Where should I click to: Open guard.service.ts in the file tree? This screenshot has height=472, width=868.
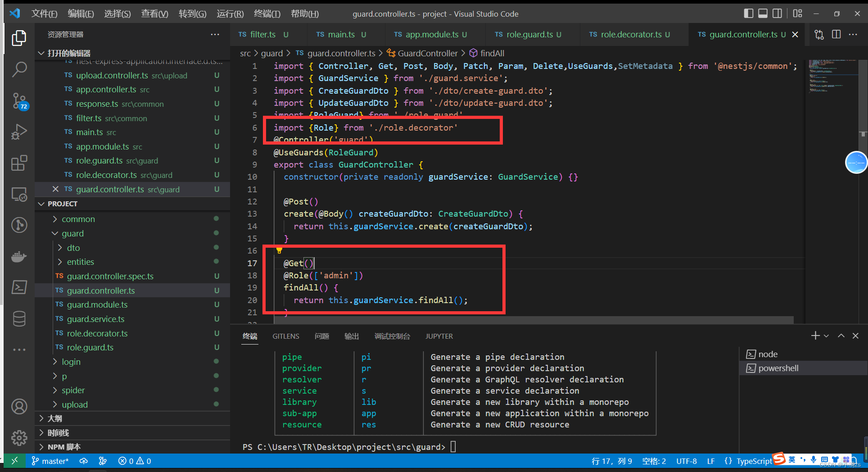coord(95,319)
